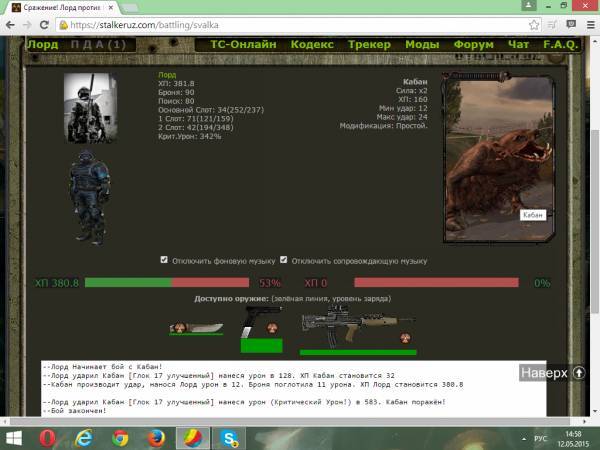Toggle 'Отключить фоновую музыку' checkbox
The height and width of the screenshot is (450, 600).
tap(165, 260)
